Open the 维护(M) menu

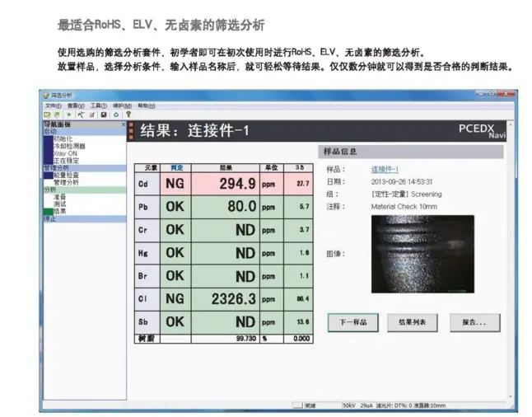tap(122, 106)
